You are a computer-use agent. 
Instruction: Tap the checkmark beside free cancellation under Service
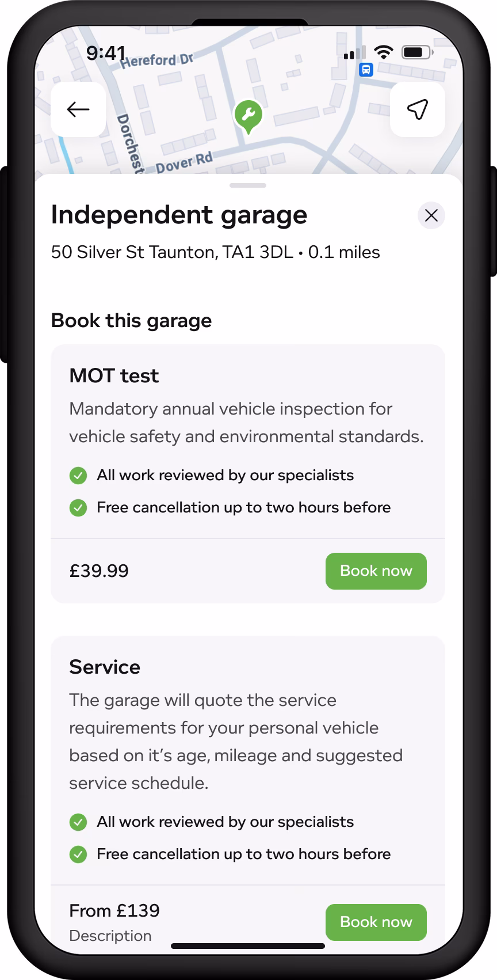[x=78, y=854]
